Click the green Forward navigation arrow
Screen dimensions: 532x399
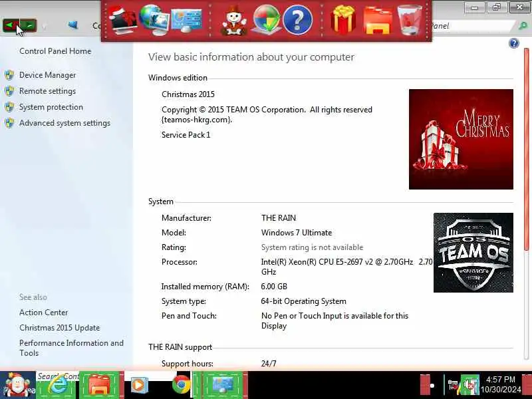[29, 25]
